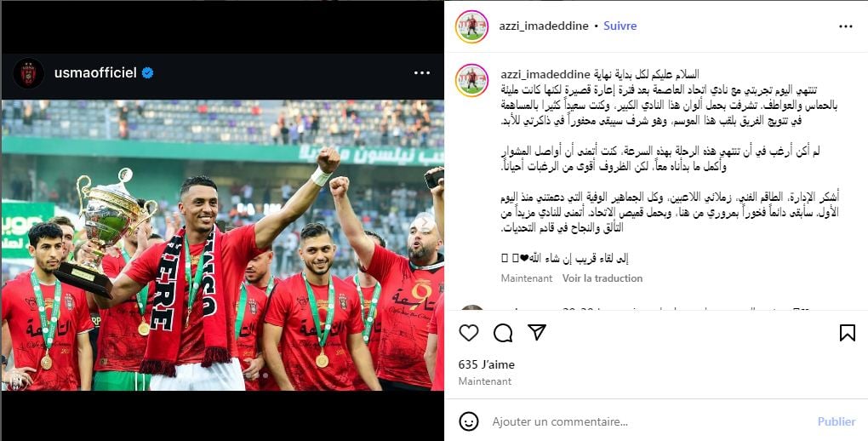Image resolution: width=868 pixels, height=441 pixels.
Task: Save the post using the bookmark icon
Action: click(x=847, y=332)
